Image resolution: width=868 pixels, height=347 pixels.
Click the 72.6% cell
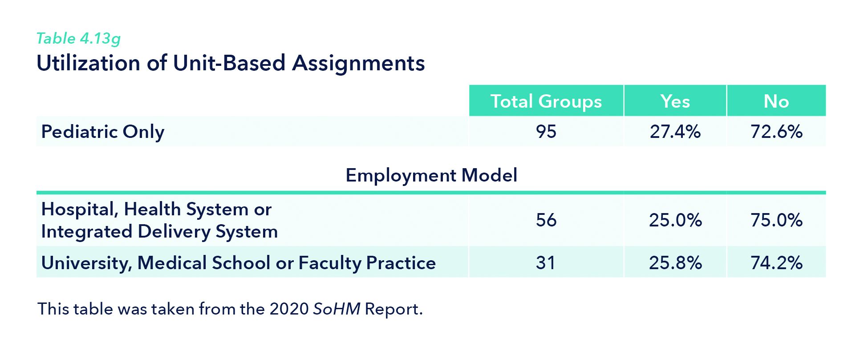(776, 132)
